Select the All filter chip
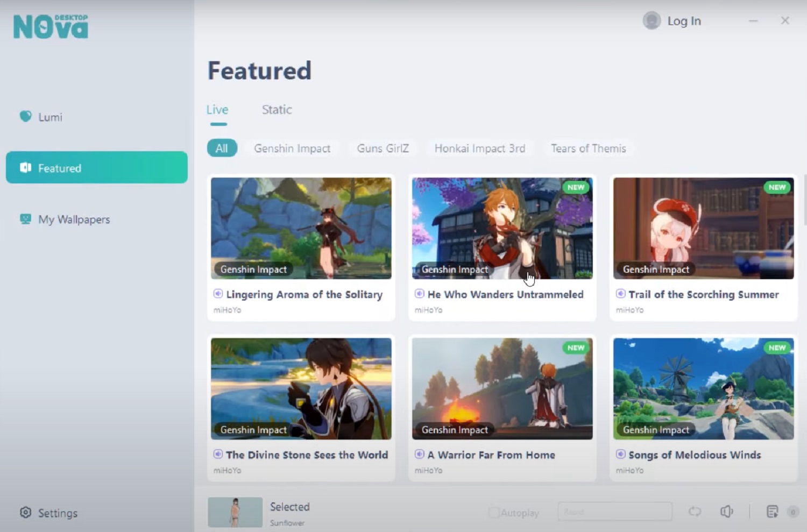The height and width of the screenshot is (532, 807). 222,148
